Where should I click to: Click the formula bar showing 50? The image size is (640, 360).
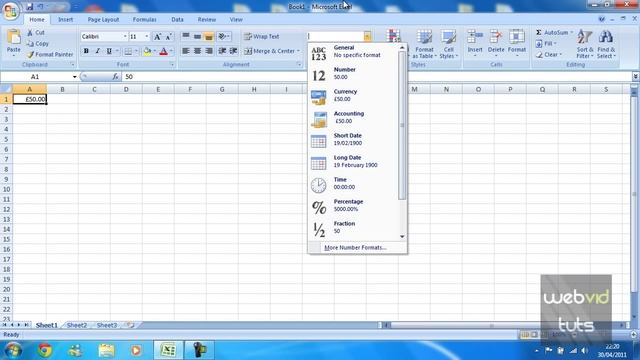376,77
